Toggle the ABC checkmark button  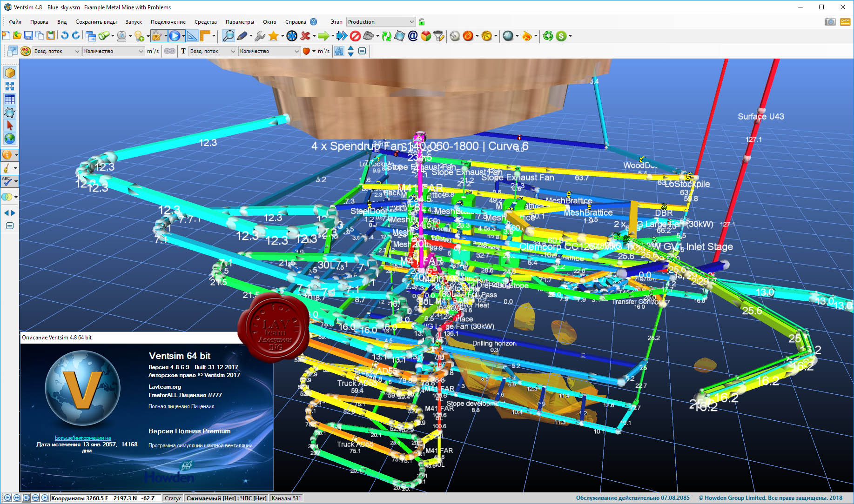[7, 181]
